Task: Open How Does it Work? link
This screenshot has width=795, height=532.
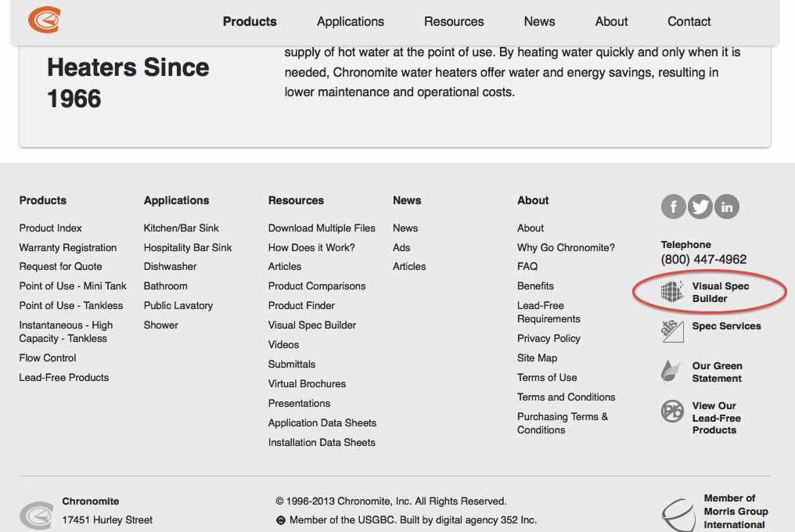Action: 311,247
